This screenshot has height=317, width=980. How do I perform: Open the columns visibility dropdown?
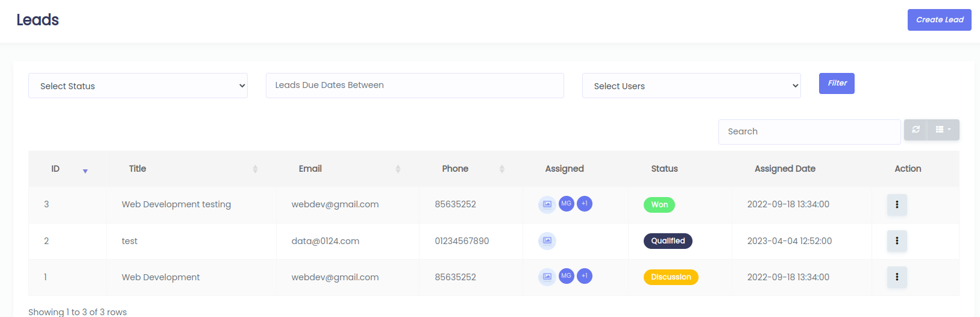pyautogui.click(x=943, y=130)
